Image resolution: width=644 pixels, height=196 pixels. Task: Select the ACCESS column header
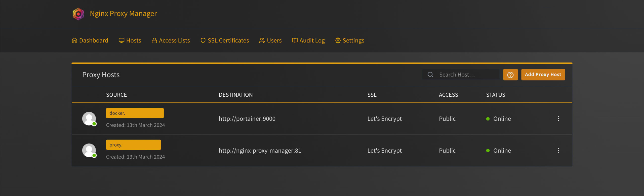tap(449, 95)
